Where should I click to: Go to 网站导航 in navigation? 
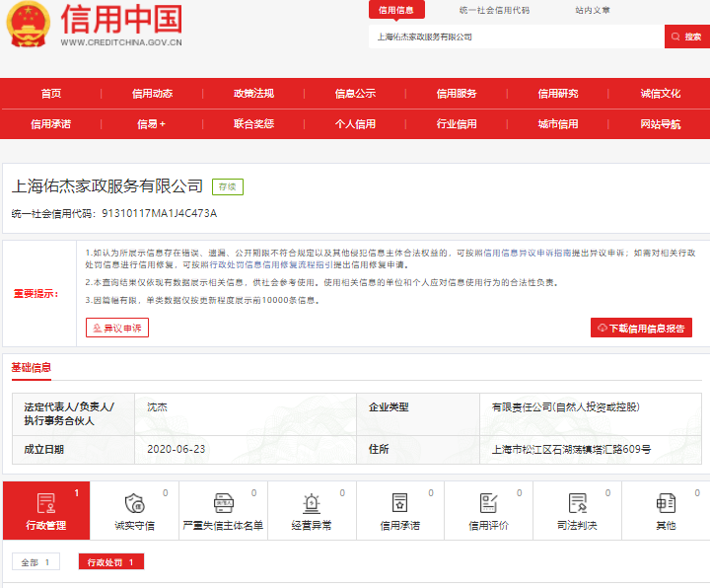pyautogui.click(x=660, y=124)
